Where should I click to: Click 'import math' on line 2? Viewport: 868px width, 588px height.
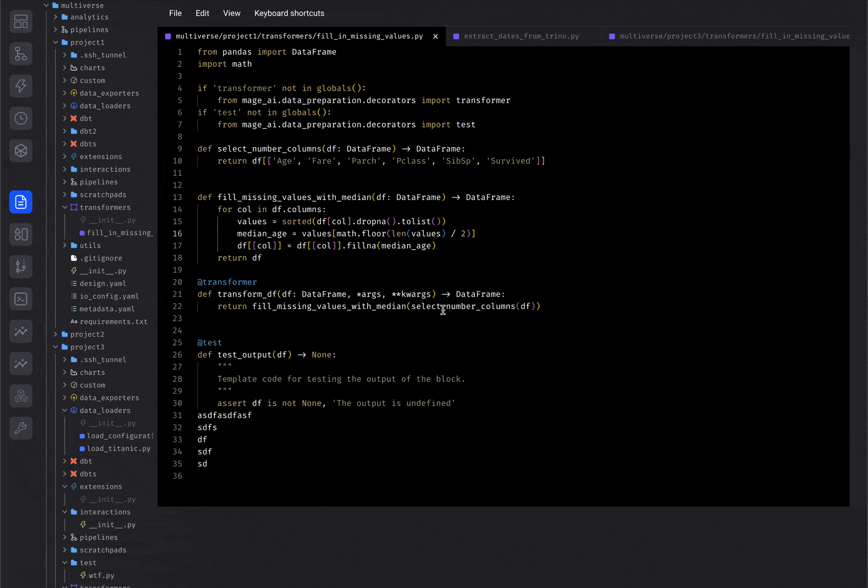(224, 64)
